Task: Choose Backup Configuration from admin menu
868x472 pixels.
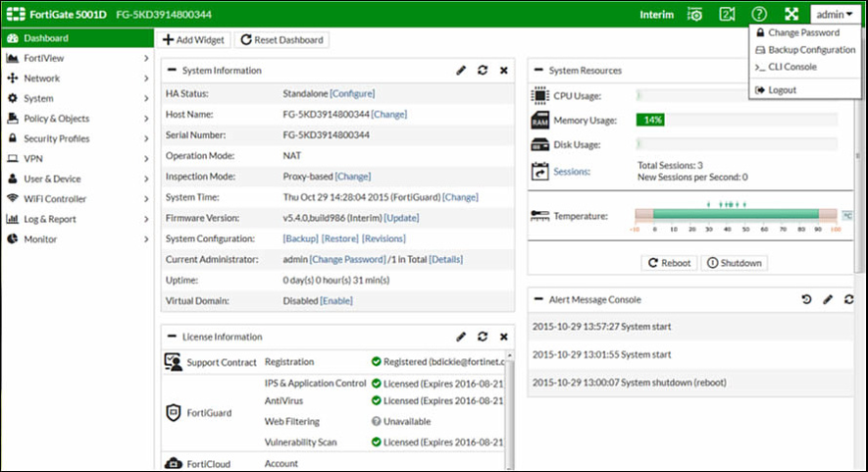Action: (805, 50)
